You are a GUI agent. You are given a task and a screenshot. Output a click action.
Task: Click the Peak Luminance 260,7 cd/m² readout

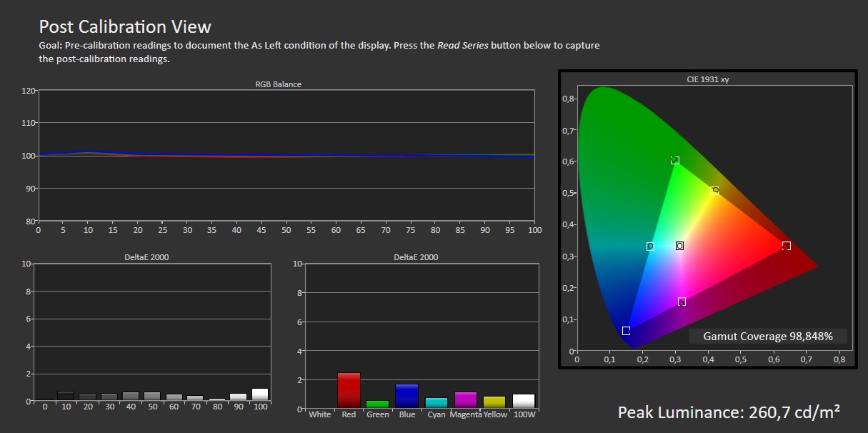click(x=729, y=412)
